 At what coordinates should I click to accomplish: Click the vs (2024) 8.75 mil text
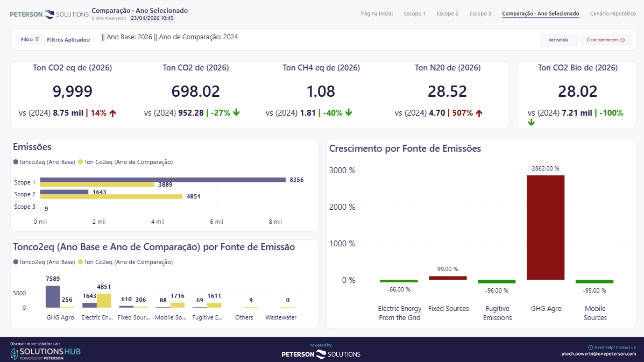[x=51, y=113]
